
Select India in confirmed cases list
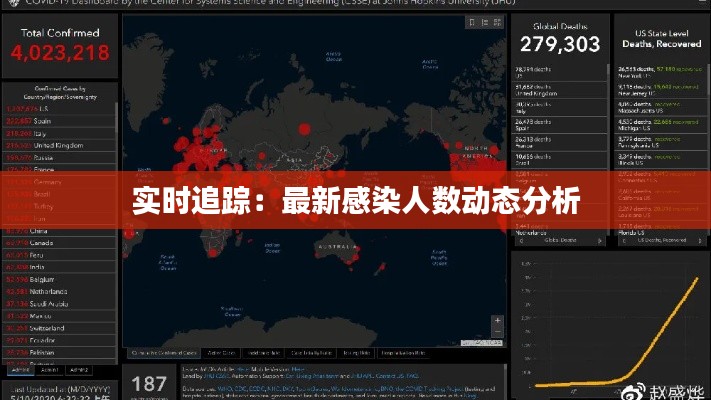pos(59,267)
